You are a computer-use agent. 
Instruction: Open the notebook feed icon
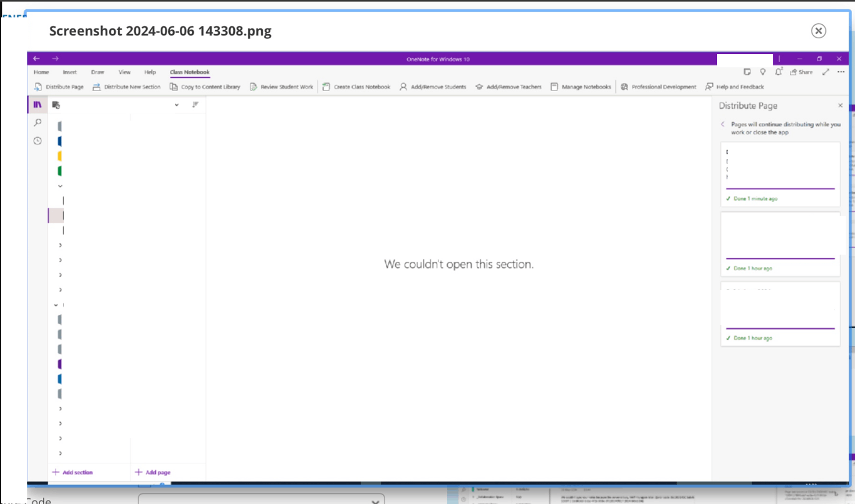pos(747,71)
